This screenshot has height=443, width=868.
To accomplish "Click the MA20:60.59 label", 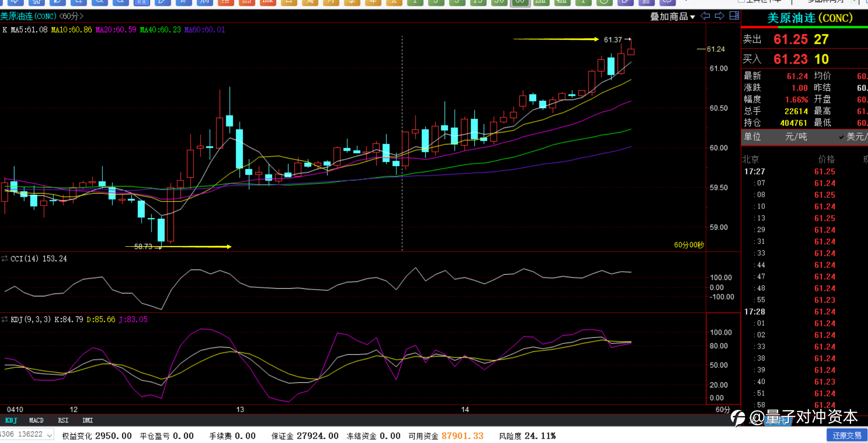I will pyautogui.click(x=116, y=30).
